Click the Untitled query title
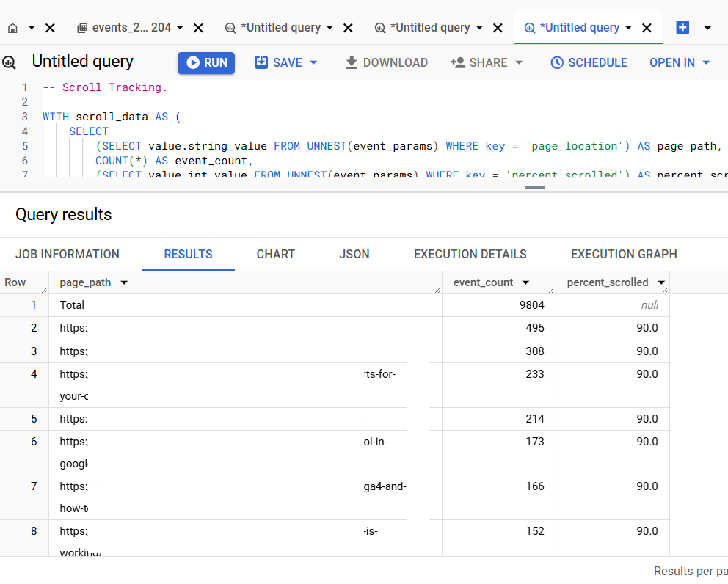The width and height of the screenshot is (728, 584). (83, 62)
